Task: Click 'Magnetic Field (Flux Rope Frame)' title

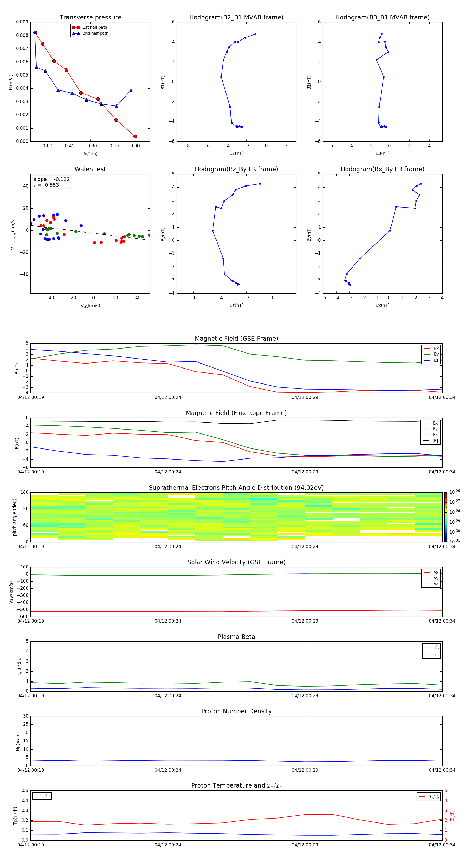Action: (236, 413)
